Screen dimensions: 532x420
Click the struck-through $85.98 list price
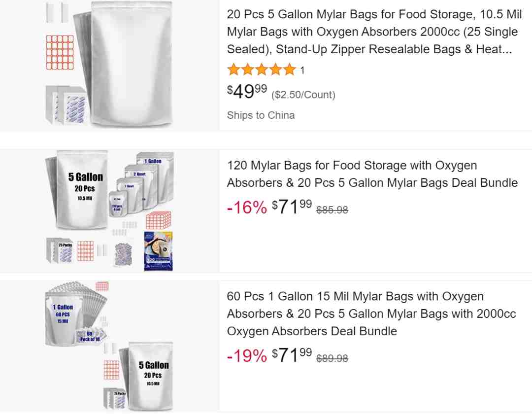(332, 210)
